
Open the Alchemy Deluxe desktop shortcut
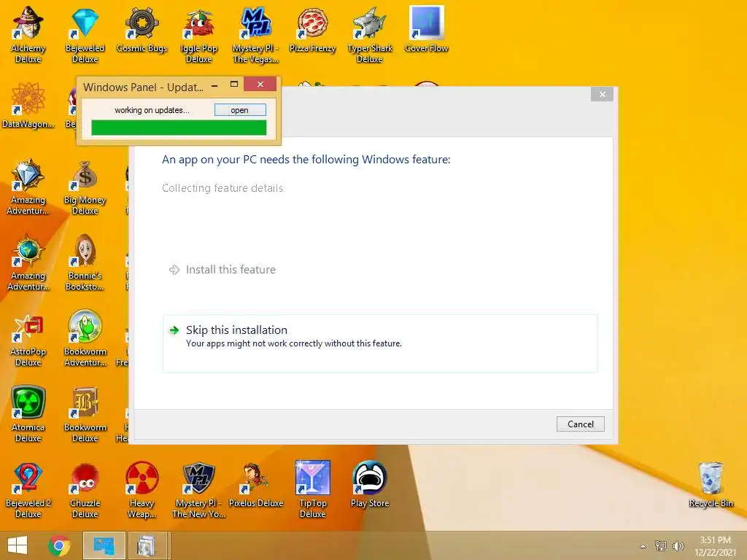tap(28, 34)
